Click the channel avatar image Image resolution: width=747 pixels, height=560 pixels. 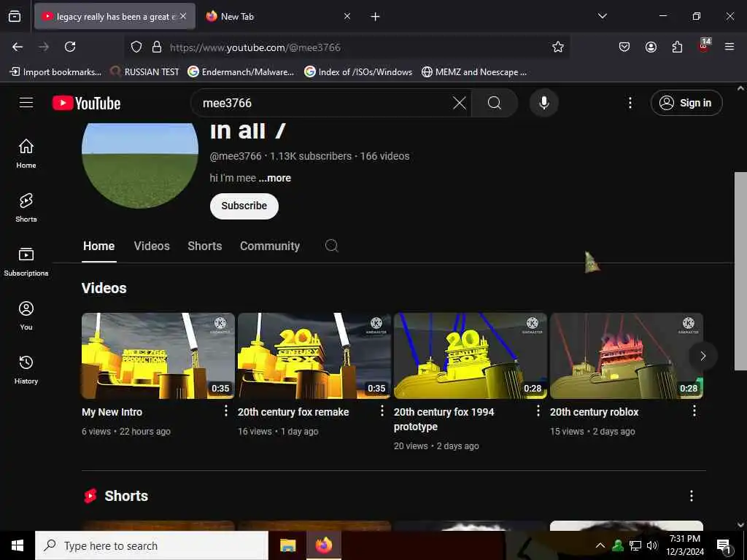140,164
